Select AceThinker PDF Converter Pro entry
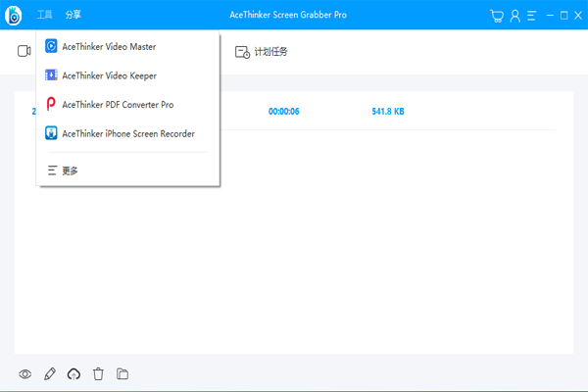 tap(127, 104)
